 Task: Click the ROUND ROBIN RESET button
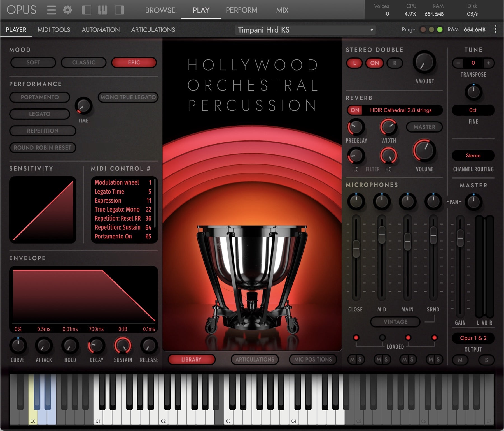pos(43,148)
